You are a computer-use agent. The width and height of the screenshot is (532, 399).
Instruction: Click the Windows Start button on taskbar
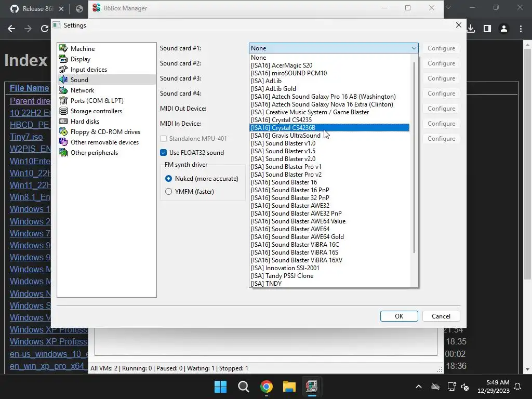pos(220,387)
